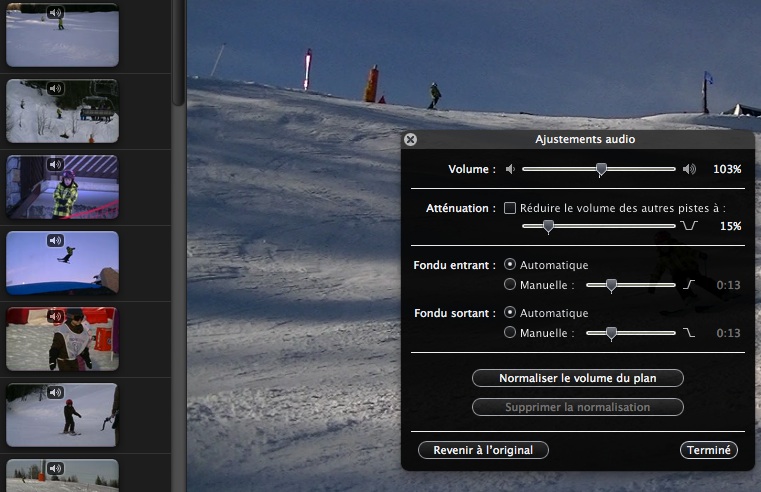The width and height of the screenshot is (761, 492).
Task: Click the ducking curve icon next to 15%
Action: (x=689, y=226)
